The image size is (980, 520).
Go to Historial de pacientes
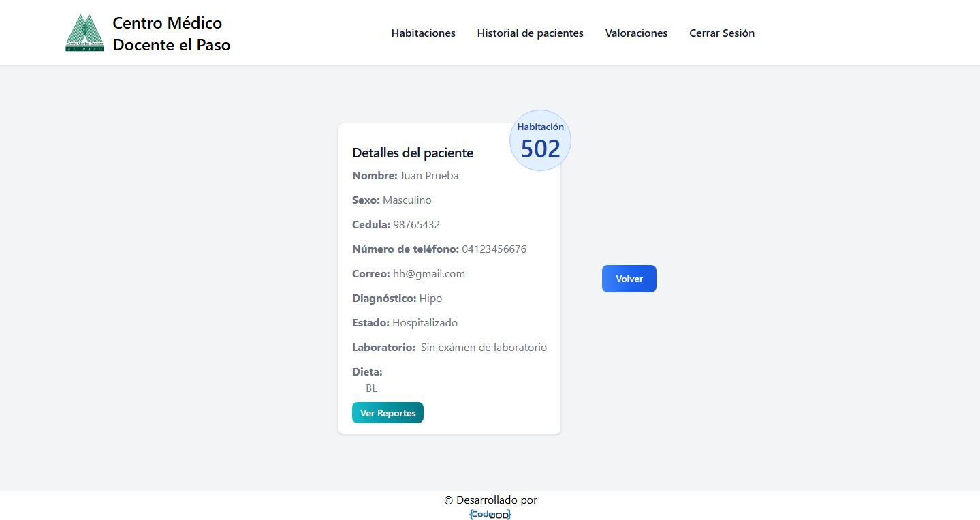tap(530, 33)
